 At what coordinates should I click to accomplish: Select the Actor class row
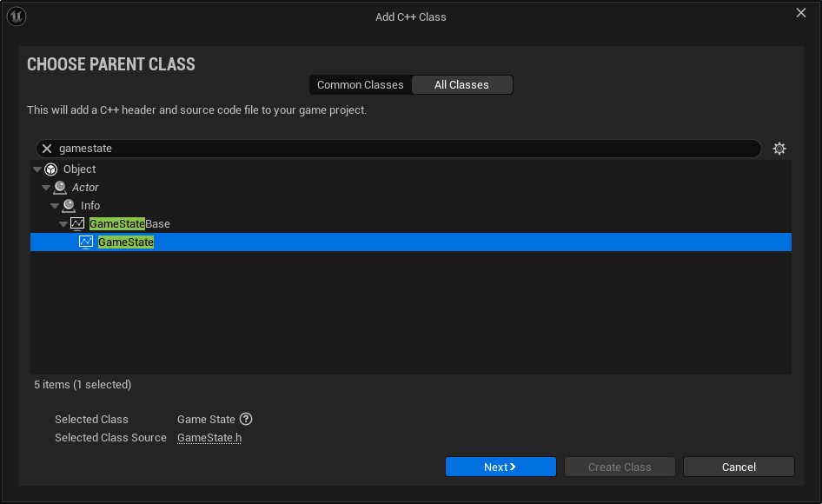point(410,187)
